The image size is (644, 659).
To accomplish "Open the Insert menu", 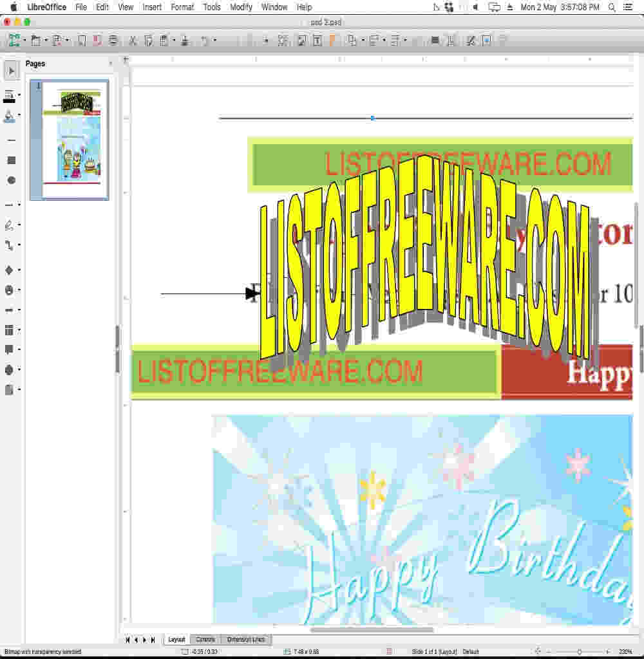I will (152, 7).
